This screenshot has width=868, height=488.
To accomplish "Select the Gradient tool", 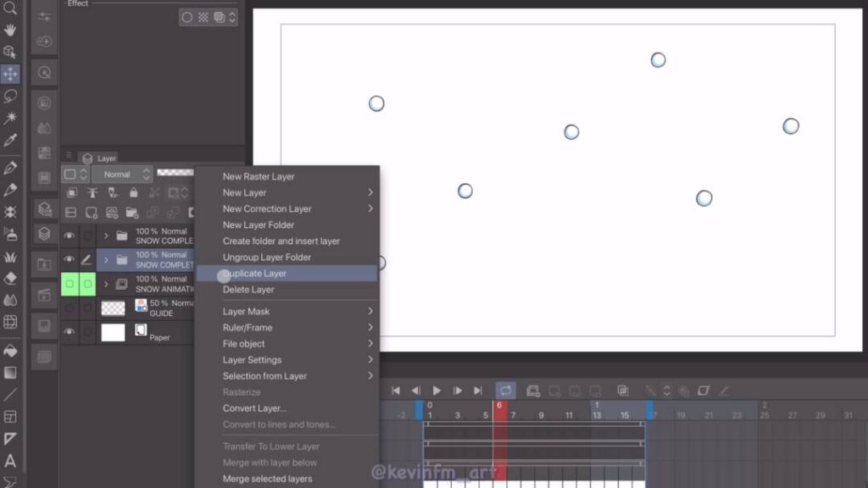I will [x=10, y=373].
